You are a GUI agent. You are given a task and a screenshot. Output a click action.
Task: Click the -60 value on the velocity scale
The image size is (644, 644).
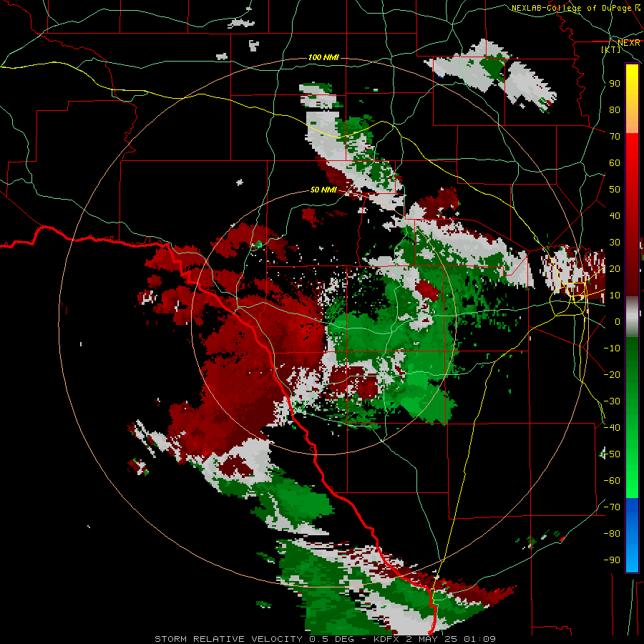[612, 481]
